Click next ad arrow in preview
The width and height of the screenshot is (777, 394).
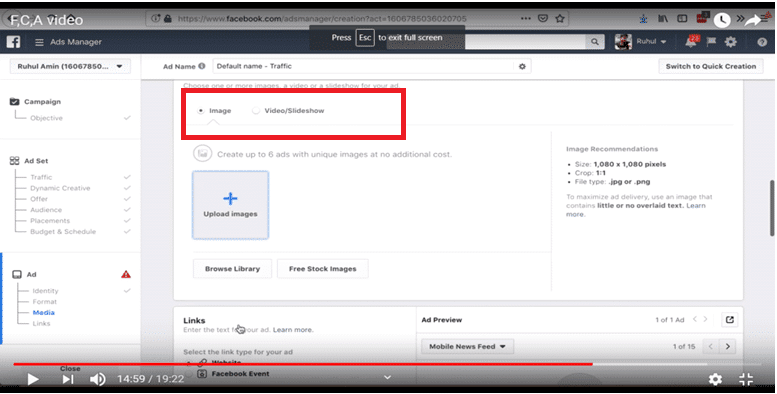click(705, 319)
